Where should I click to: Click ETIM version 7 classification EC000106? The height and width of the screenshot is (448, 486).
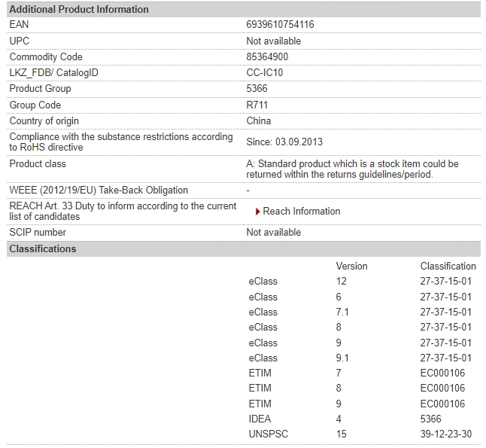(x=442, y=373)
